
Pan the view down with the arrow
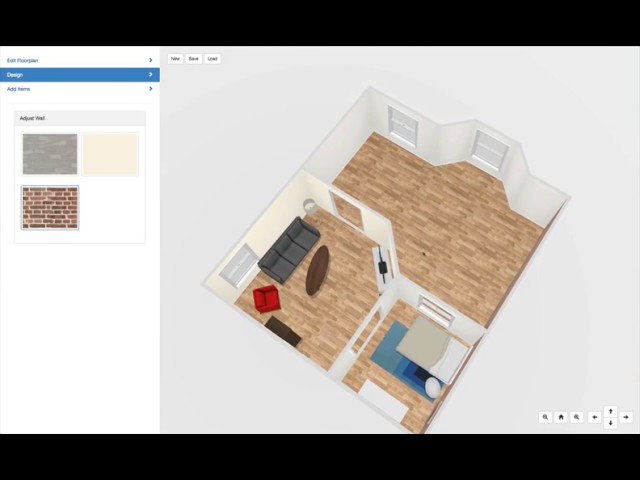pyautogui.click(x=611, y=423)
